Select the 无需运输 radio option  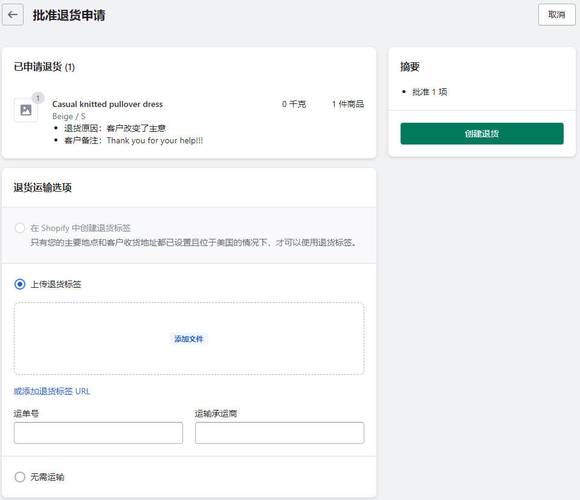coord(20,477)
